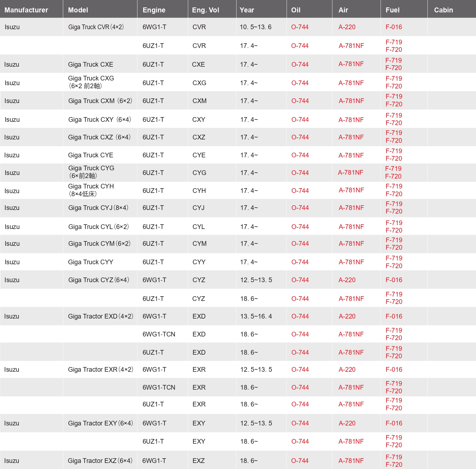Click A-781NF air filter in CYM row
This screenshot has width=476, height=469.
pyautogui.click(x=351, y=244)
